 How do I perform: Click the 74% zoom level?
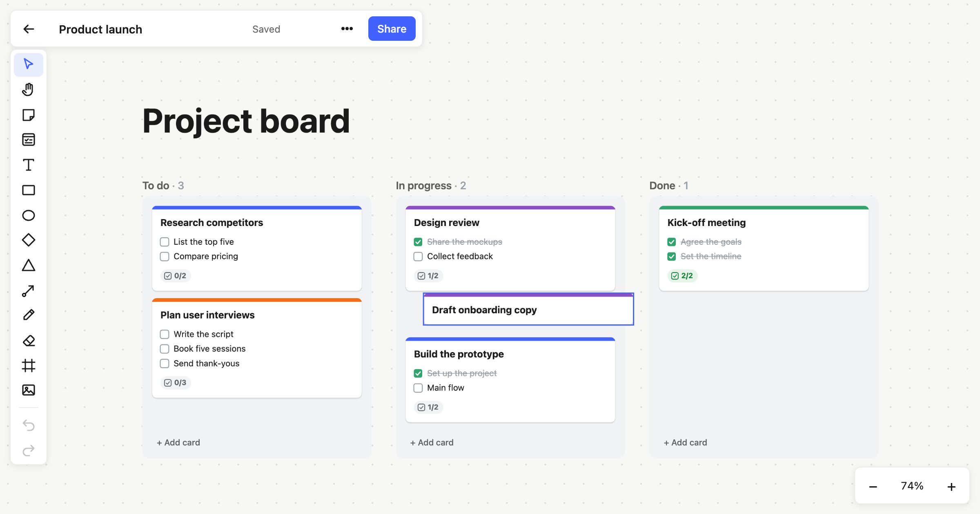[x=912, y=486]
